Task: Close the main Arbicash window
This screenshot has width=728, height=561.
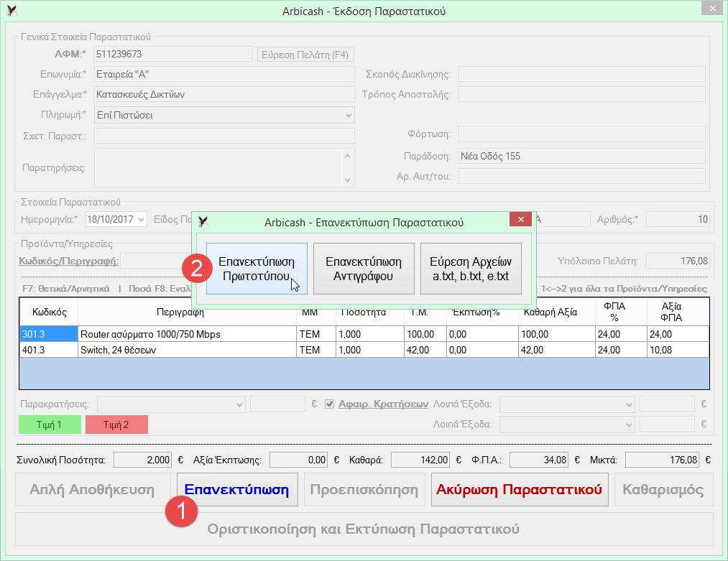Action: point(713,9)
